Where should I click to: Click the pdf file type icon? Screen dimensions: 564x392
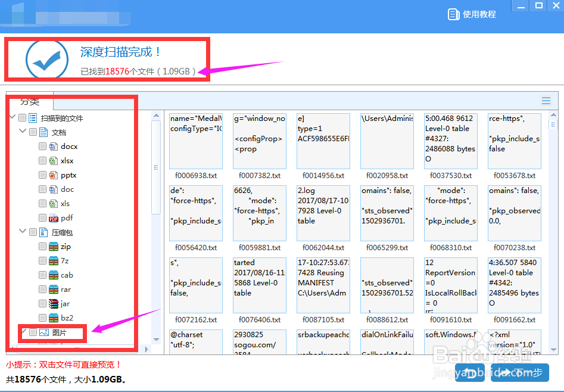pos(53,218)
